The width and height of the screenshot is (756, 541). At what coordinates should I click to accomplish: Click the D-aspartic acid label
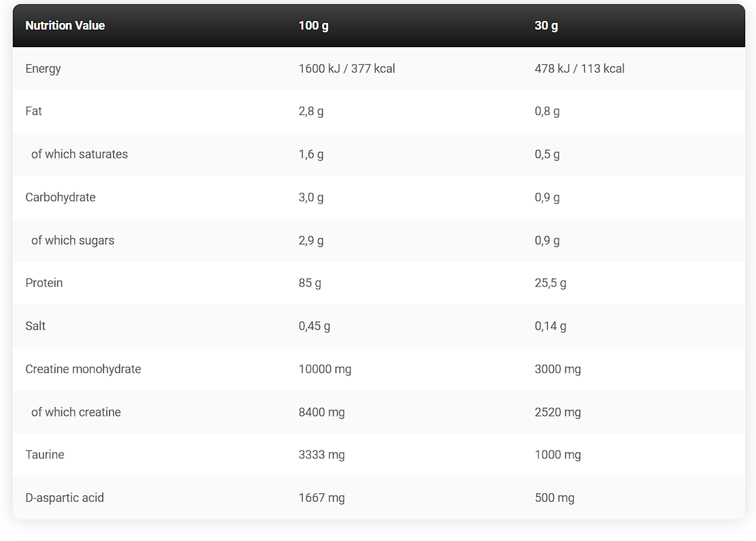pos(65,498)
